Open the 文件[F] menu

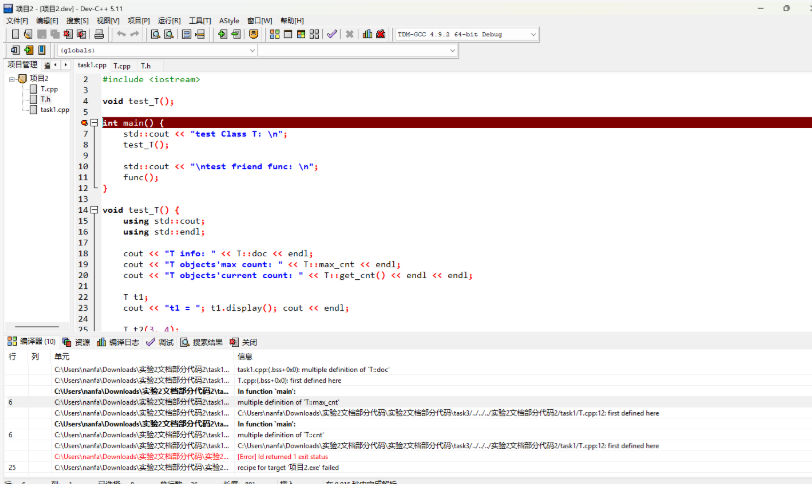pos(17,20)
